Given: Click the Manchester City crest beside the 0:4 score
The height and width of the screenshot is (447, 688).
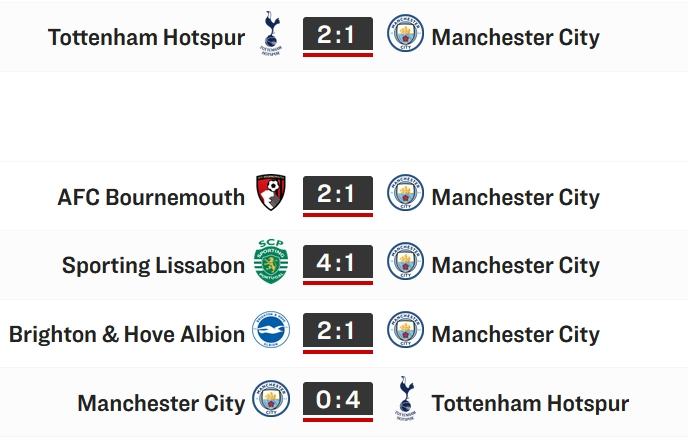Looking at the screenshot, I should 271,398.
